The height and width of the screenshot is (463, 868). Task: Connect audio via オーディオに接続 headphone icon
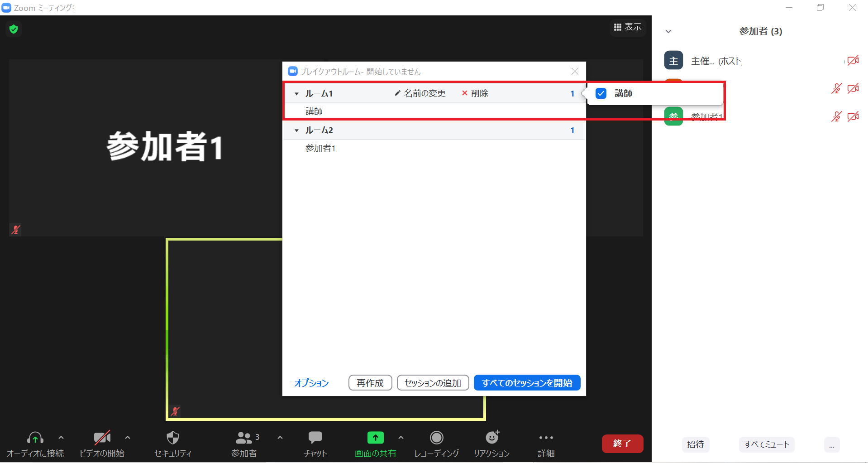tap(35, 438)
